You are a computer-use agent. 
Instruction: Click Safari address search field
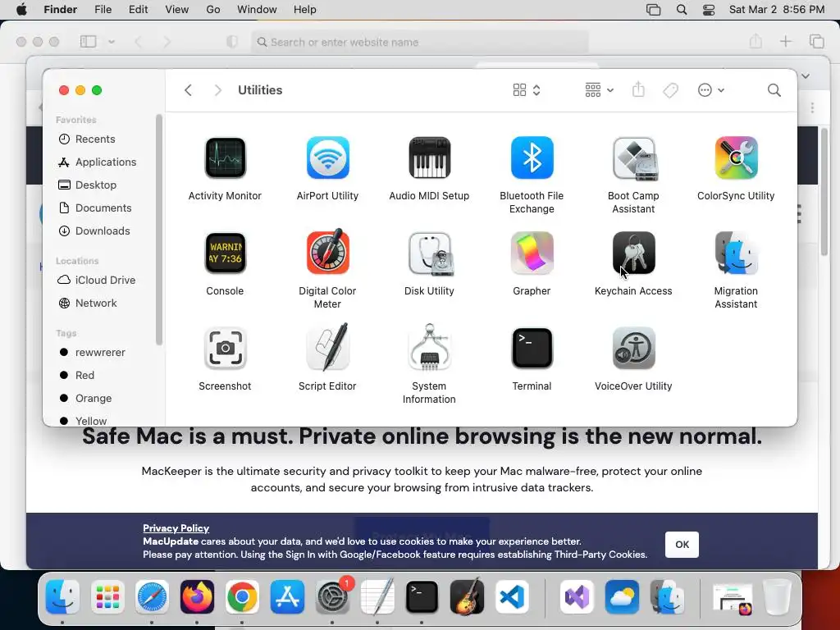[x=419, y=42]
